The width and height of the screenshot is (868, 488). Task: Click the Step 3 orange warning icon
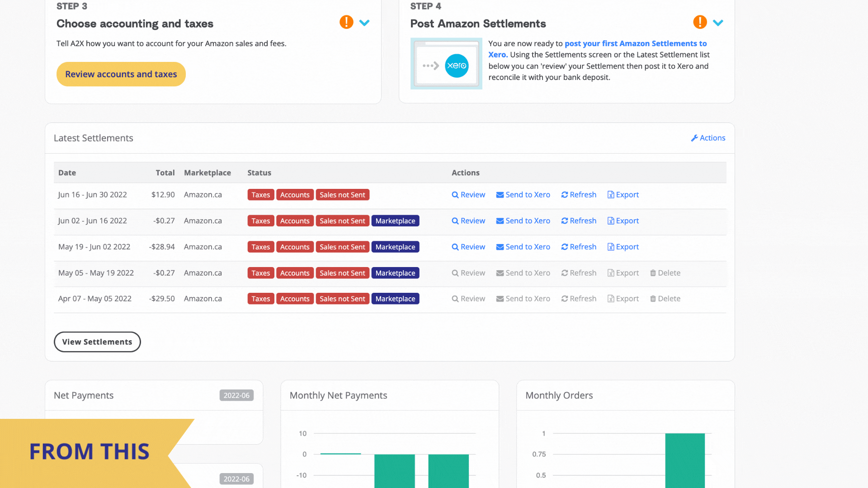[x=346, y=22]
